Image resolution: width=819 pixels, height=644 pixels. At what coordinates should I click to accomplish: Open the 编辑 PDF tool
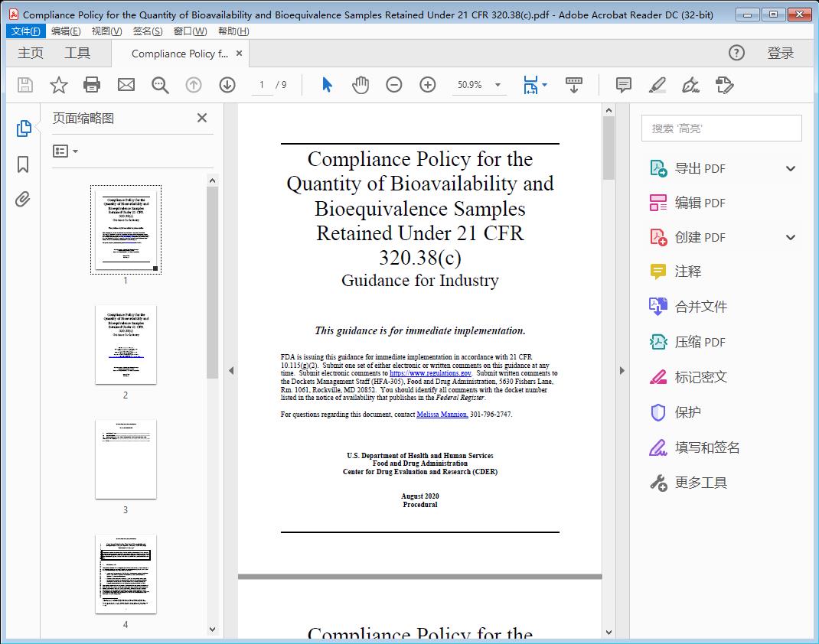coord(687,203)
